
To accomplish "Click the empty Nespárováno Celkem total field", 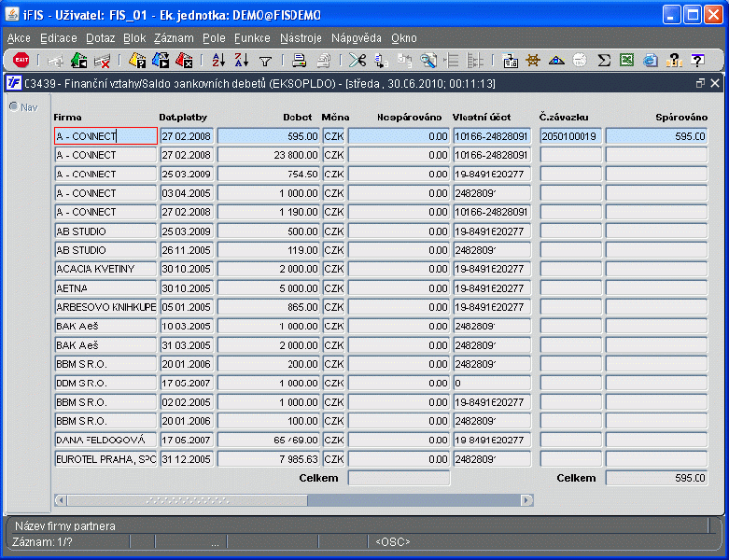I will (x=399, y=478).
